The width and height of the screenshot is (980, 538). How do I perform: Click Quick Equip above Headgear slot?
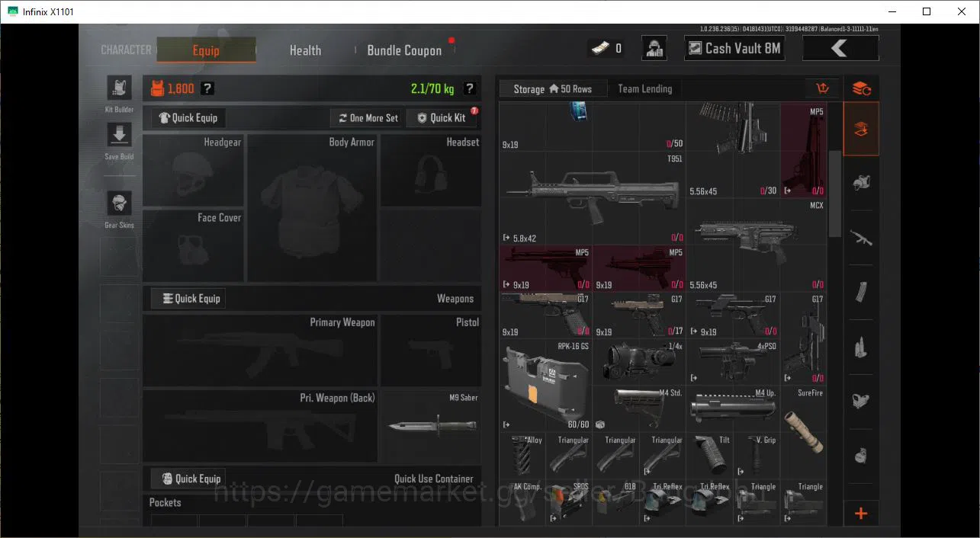point(188,118)
